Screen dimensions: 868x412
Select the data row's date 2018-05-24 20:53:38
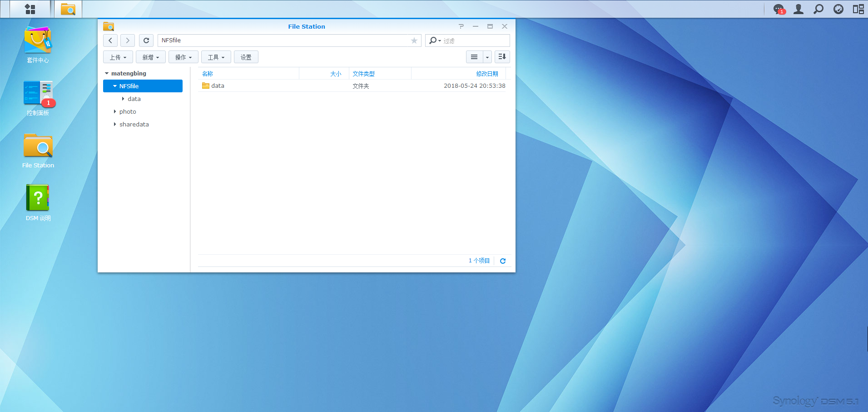click(x=474, y=85)
